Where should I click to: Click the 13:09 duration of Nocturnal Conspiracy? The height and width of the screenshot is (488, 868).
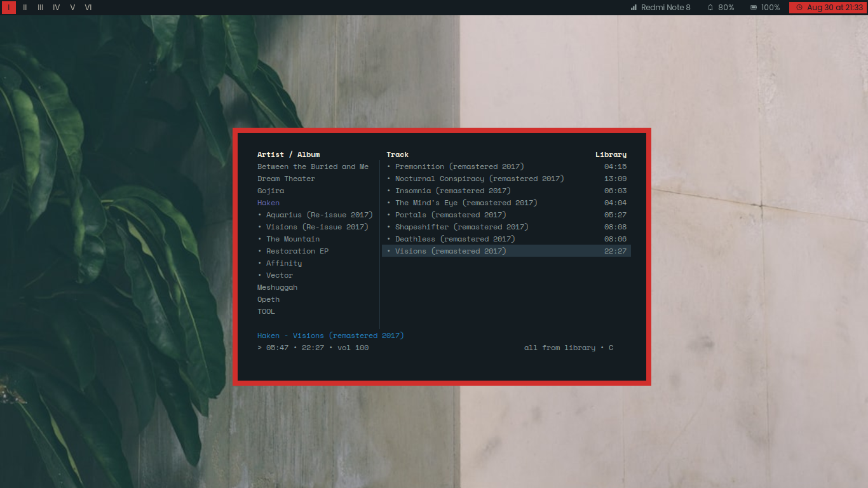pyautogui.click(x=615, y=179)
